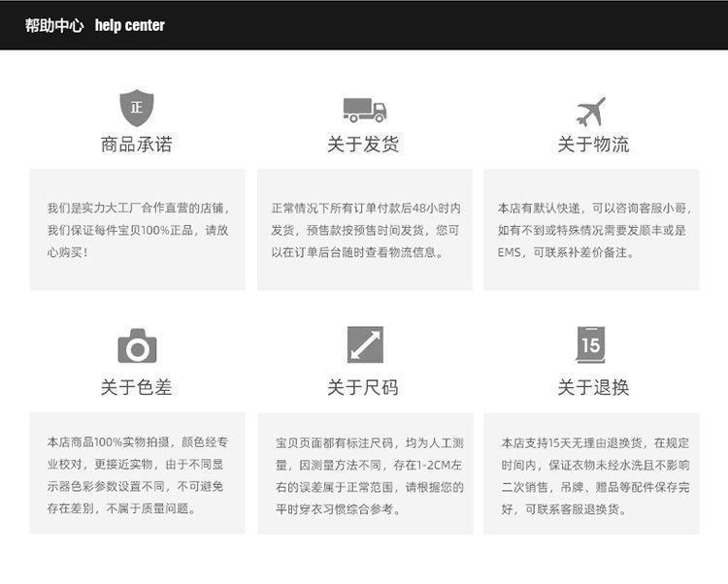Click the shield icon above 商品承诺
This screenshot has height=584, width=728.
click(x=136, y=107)
